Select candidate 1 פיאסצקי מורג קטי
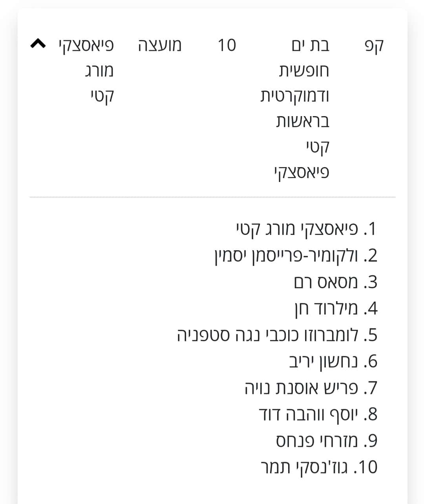Image resolution: width=424 pixels, height=504 pixels. (307, 229)
